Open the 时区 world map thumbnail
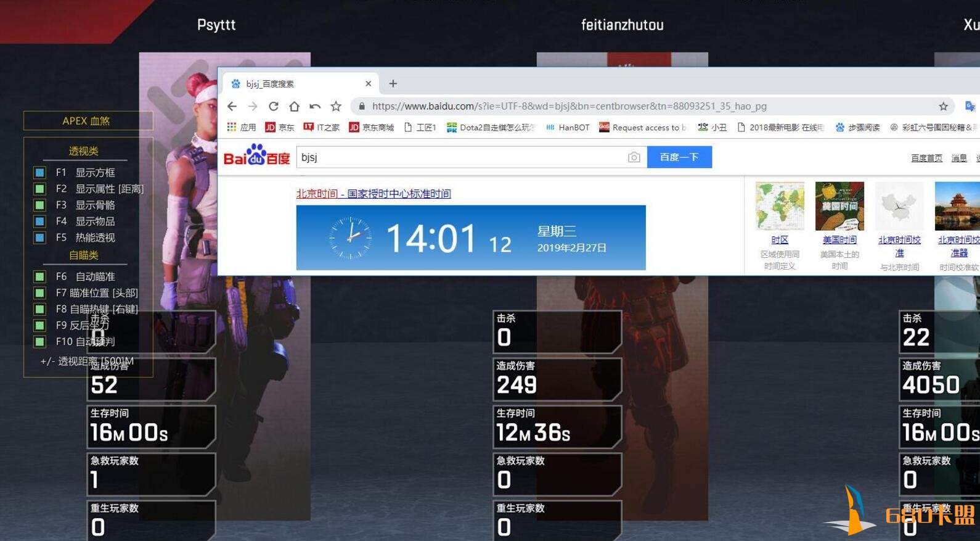Viewport: 980px width, 541px height. [x=780, y=206]
